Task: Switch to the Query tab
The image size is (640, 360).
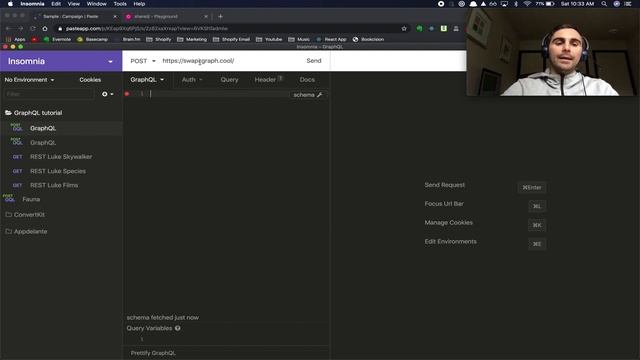Action: coord(229,80)
